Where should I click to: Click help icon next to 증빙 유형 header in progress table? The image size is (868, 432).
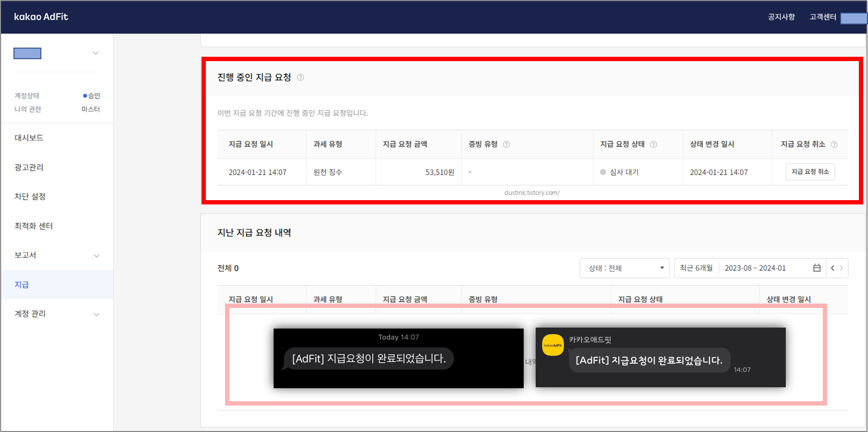point(506,144)
